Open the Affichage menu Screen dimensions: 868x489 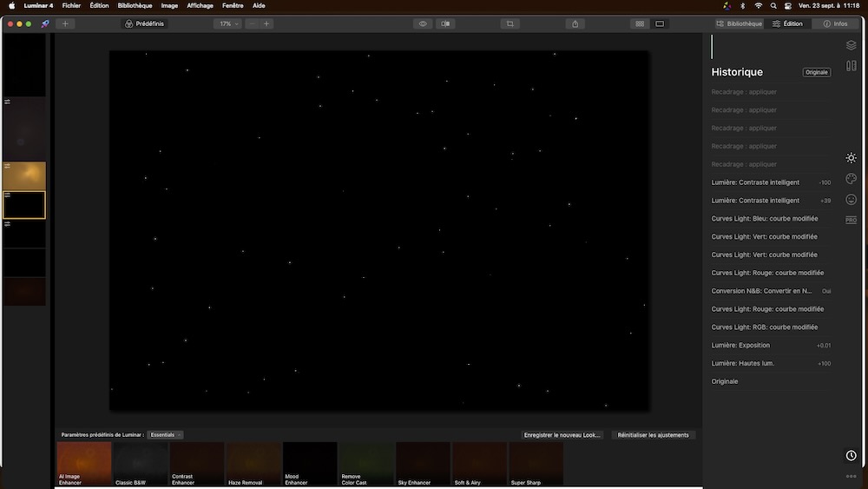pos(200,5)
